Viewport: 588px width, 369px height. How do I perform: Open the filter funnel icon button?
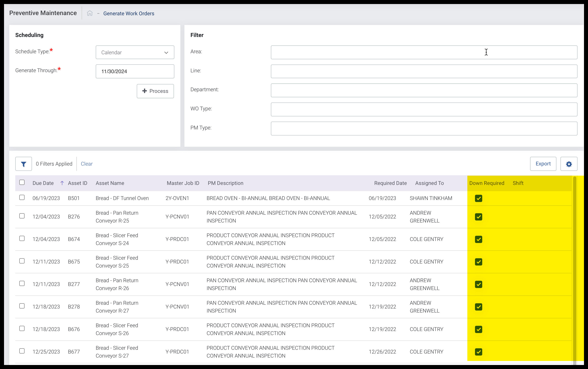24,164
